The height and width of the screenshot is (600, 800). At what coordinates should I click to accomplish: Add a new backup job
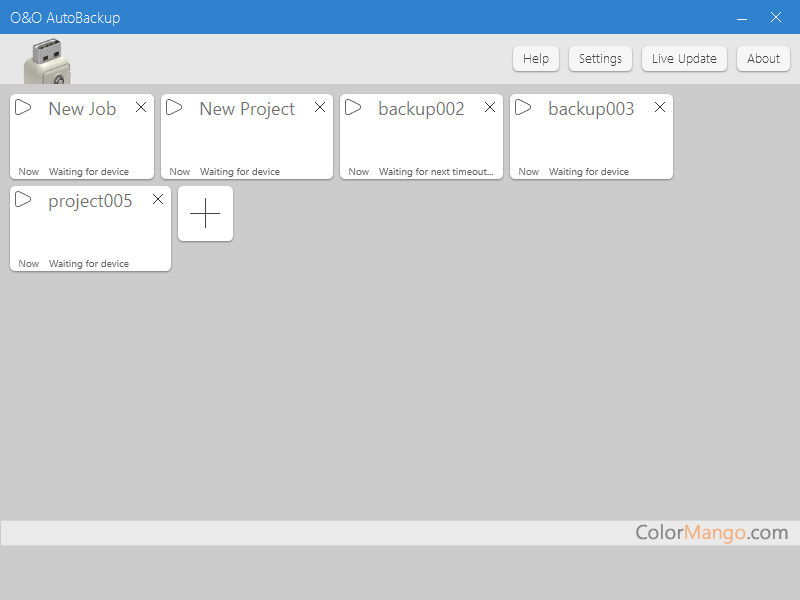(205, 213)
